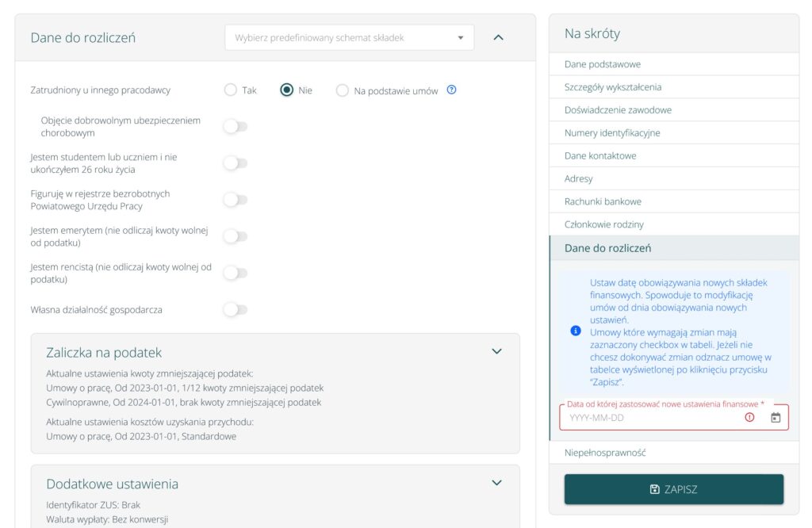
Task: Click the ZAPISZ save button
Action: [673, 489]
